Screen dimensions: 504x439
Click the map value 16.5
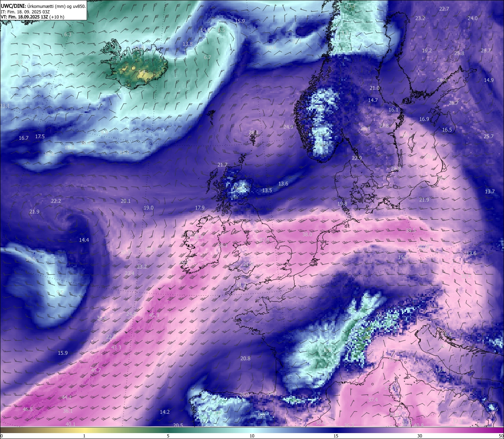(x=447, y=130)
